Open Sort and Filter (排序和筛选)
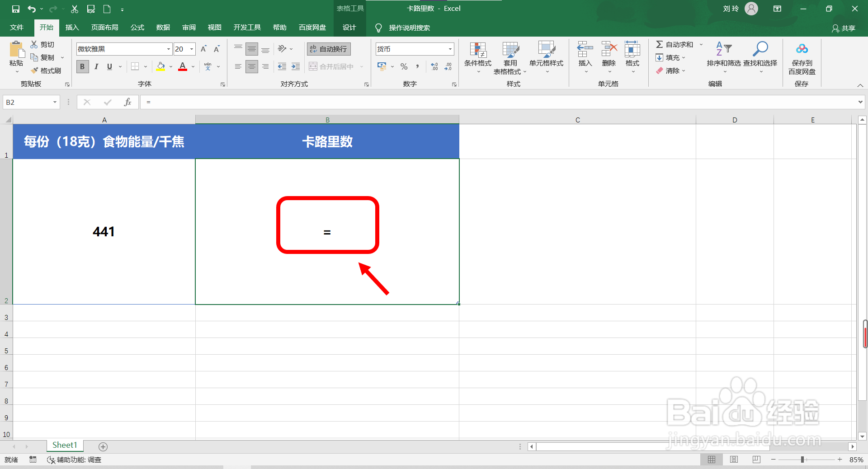This screenshot has width=868, height=469. [x=724, y=57]
